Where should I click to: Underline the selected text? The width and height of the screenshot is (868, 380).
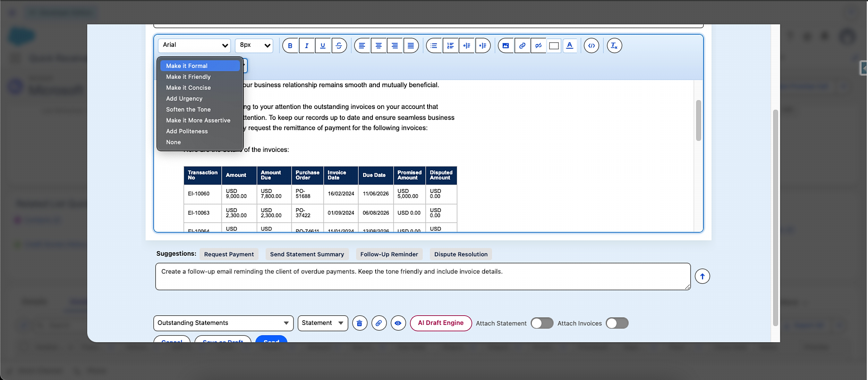323,46
